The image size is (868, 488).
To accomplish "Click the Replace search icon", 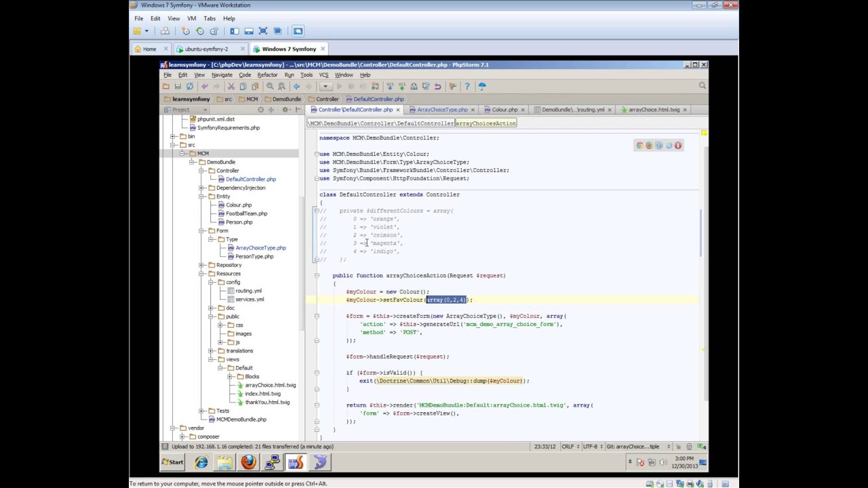I will (x=281, y=86).
